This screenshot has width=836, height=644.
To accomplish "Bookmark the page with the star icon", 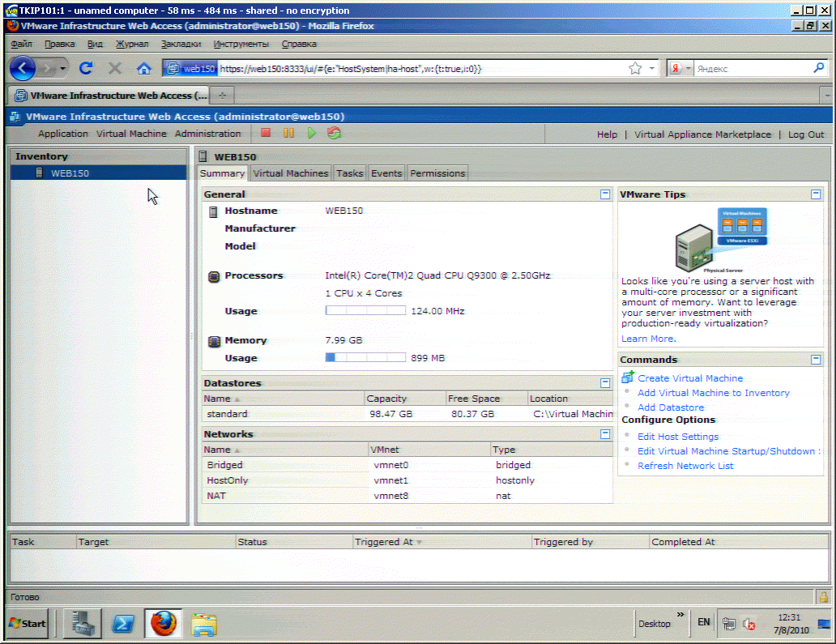I will pyautogui.click(x=634, y=68).
